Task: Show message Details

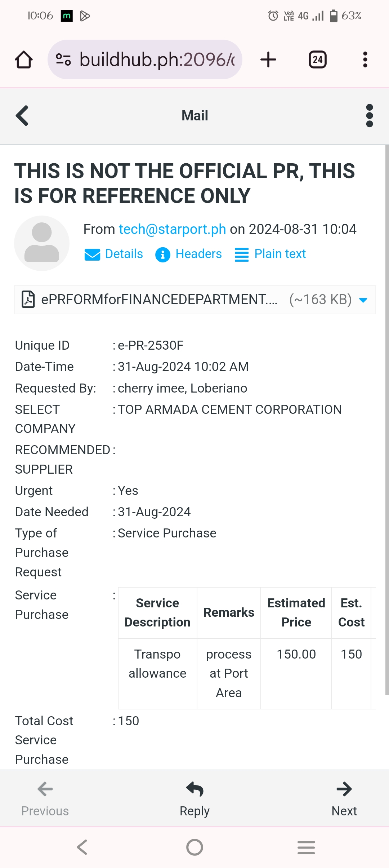Action: pyautogui.click(x=114, y=254)
